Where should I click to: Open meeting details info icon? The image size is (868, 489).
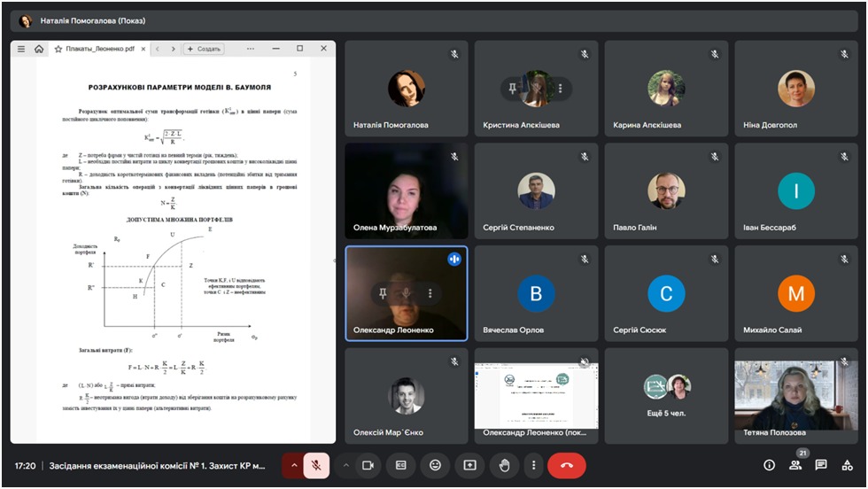[769, 465]
